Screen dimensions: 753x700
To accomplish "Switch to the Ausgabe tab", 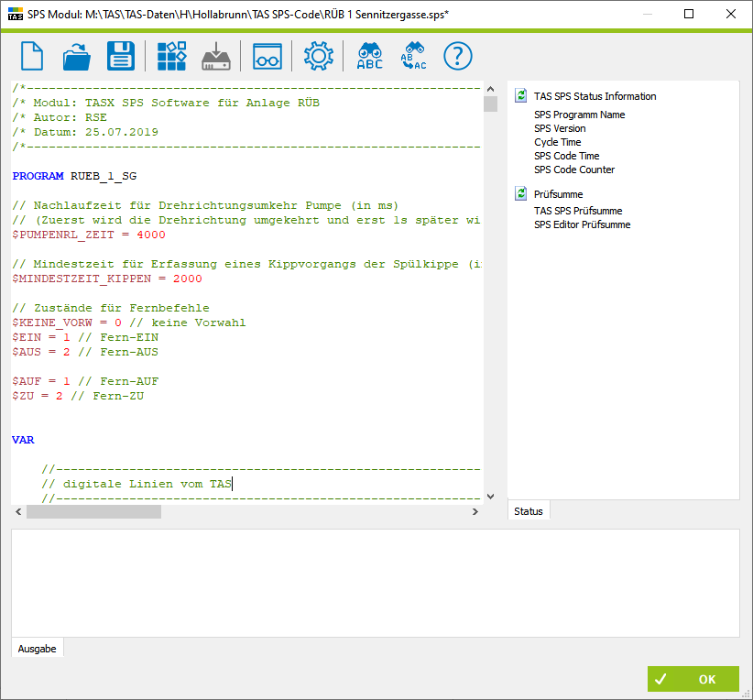I will pyautogui.click(x=37, y=649).
